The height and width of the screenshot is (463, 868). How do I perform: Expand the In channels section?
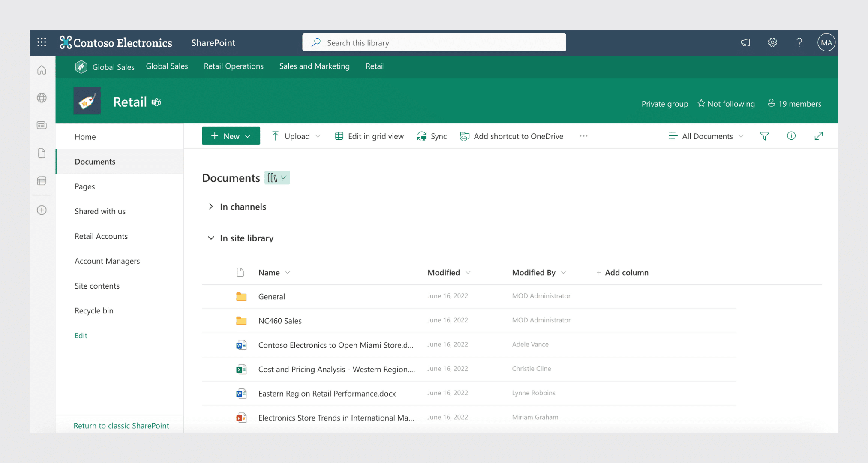point(210,206)
